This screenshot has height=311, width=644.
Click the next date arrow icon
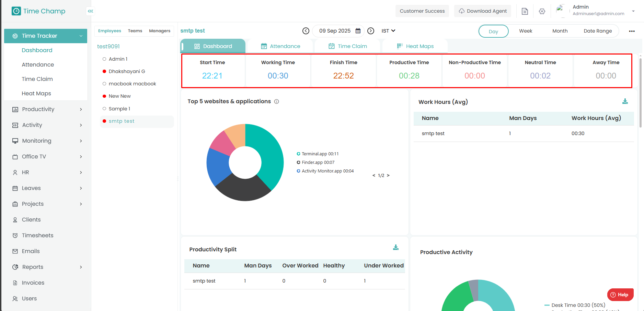(x=371, y=31)
